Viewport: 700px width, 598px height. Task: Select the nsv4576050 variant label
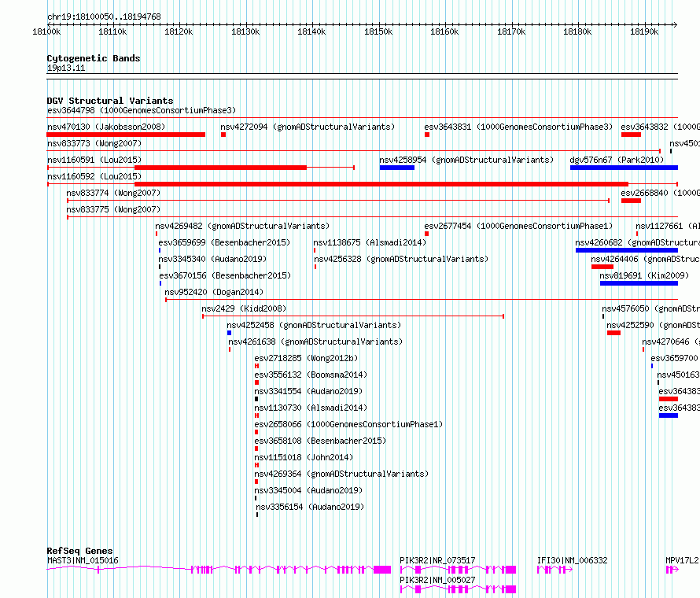point(650,308)
